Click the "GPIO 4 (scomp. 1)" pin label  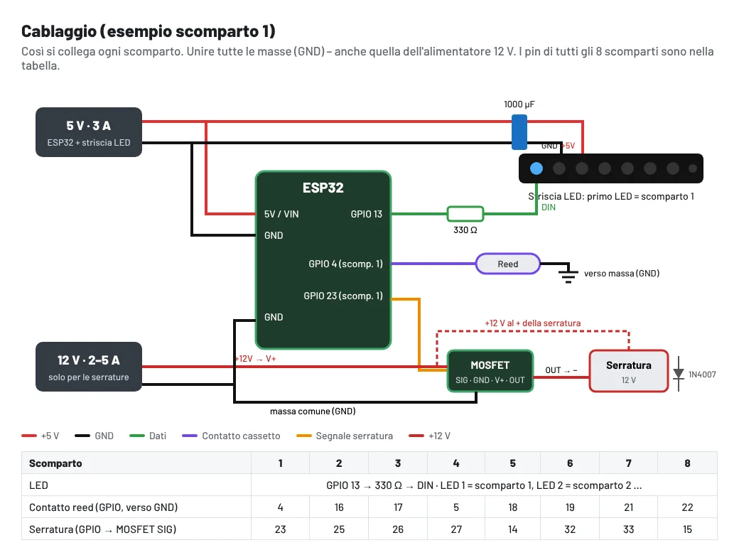(345, 264)
